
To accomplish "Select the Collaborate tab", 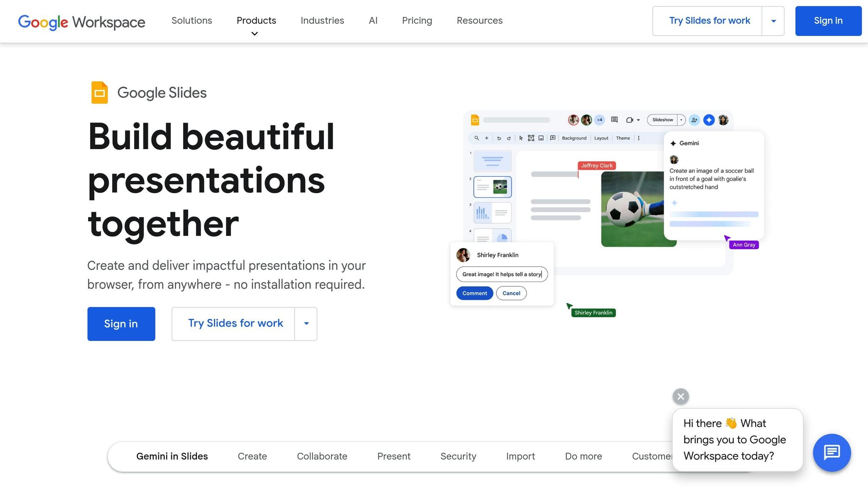I will click(322, 456).
